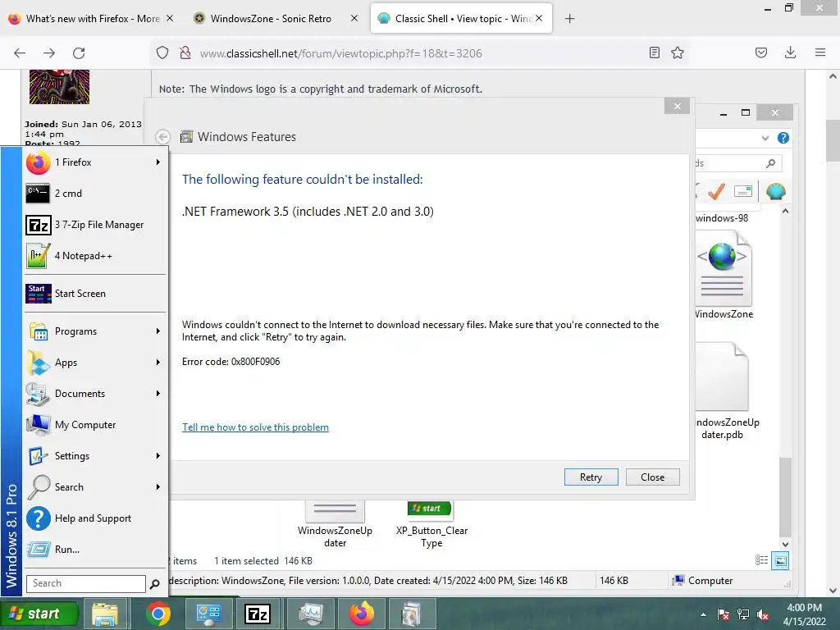The width and height of the screenshot is (840, 630).
Task: Select Classic Shell View topic tab
Action: (461, 19)
